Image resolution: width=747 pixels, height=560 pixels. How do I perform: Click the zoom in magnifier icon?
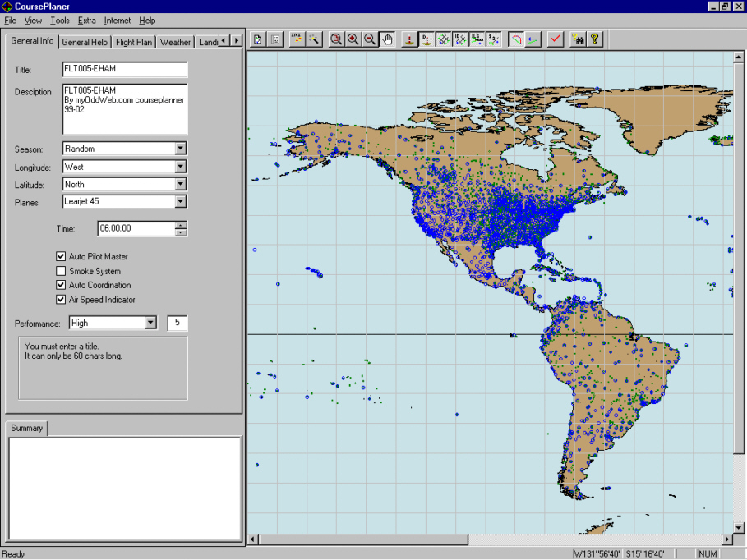[353, 39]
